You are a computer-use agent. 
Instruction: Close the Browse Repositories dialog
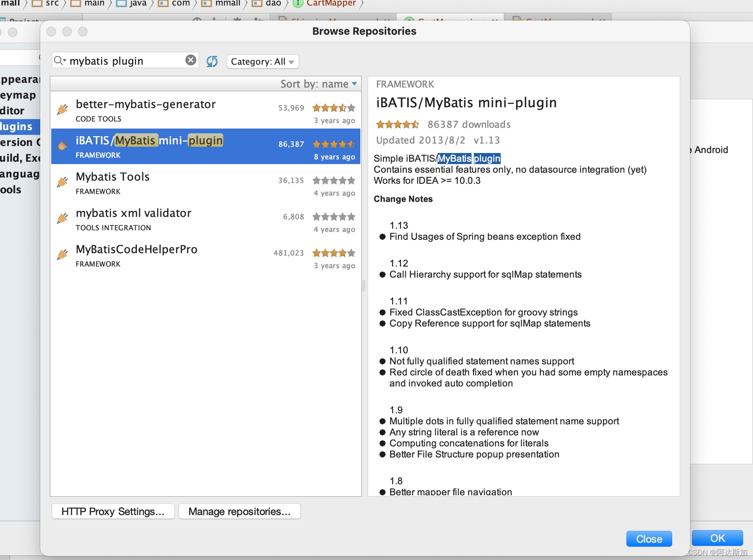click(649, 539)
